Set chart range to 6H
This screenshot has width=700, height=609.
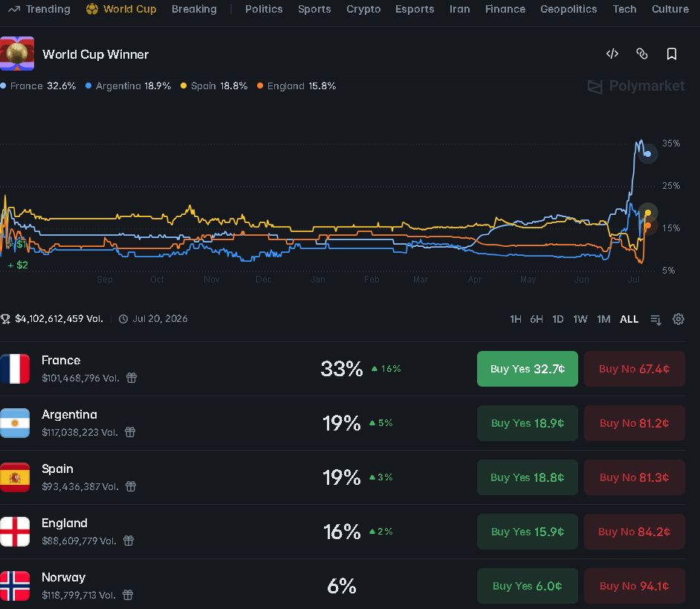[x=537, y=319]
